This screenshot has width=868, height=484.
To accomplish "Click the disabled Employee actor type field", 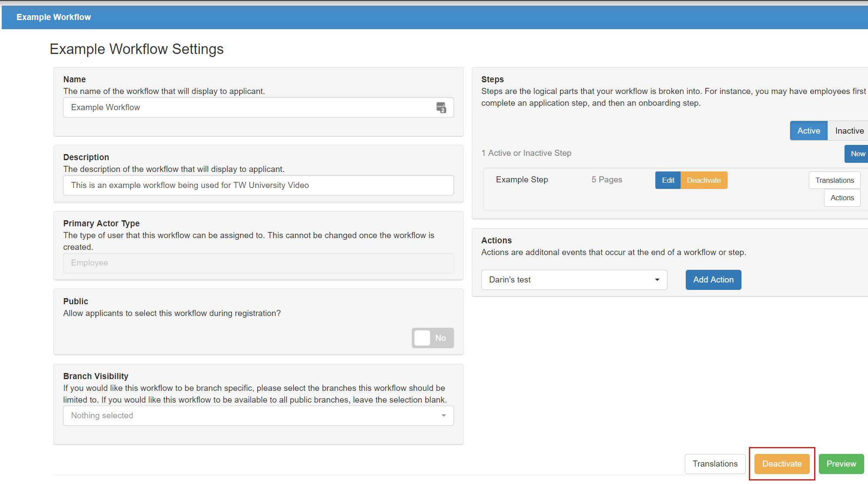I will pos(258,263).
